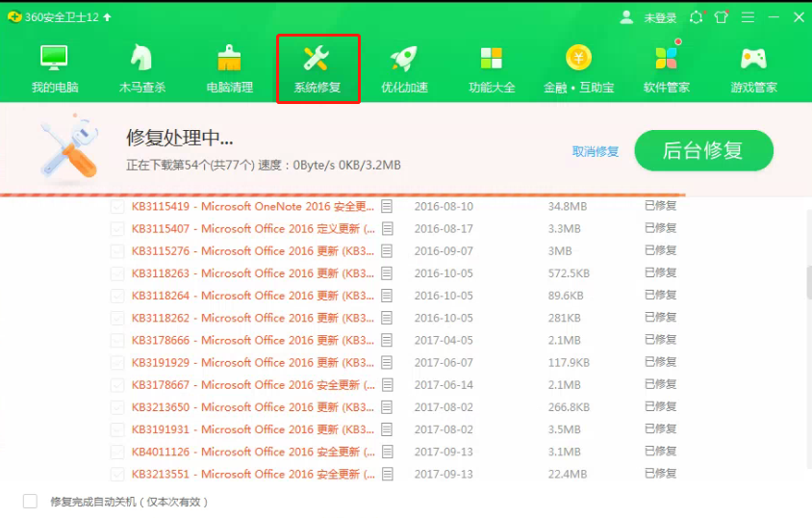Toggle checkbox for KB3115419 row
The image size is (812, 518).
(117, 207)
